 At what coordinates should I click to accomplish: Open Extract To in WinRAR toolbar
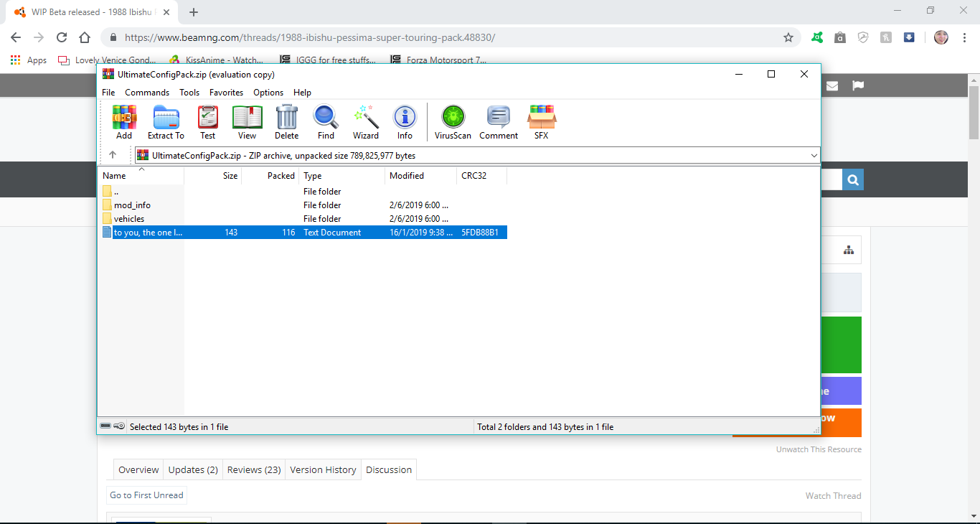[166, 122]
